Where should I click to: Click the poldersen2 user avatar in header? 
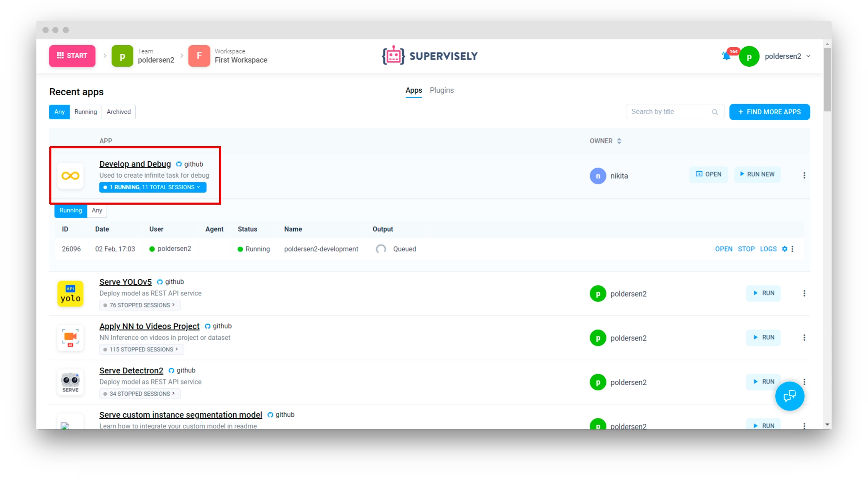pyautogui.click(x=749, y=56)
